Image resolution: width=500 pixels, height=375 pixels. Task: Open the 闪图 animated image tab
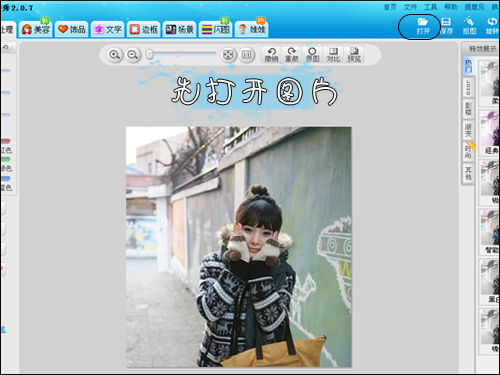pos(216,29)
